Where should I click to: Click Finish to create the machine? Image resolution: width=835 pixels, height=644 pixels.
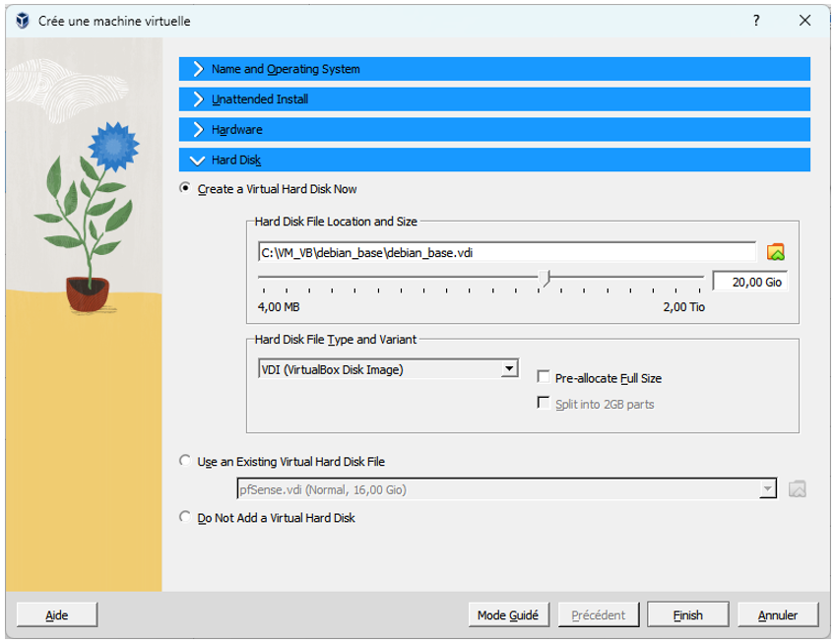[x=687, y=614]
